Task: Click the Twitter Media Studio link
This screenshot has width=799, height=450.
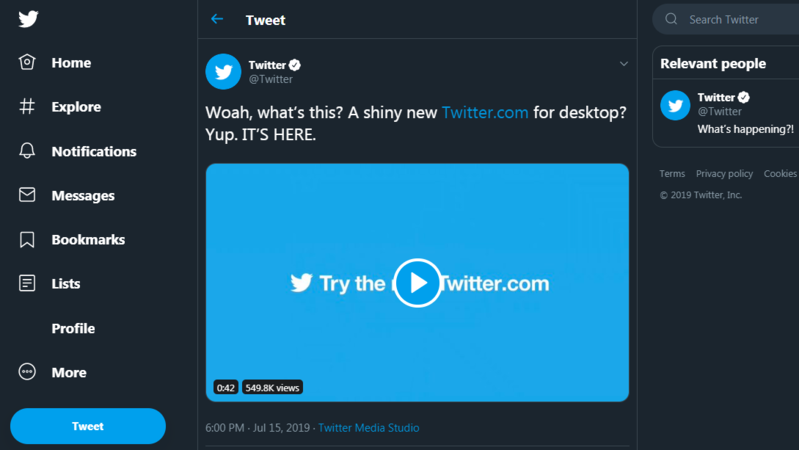Action: [x=369, y=428]
